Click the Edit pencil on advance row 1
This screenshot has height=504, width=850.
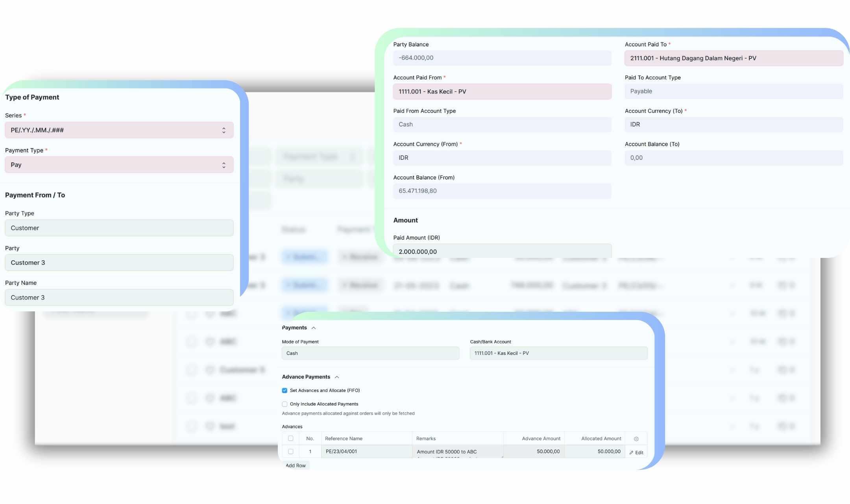[636, 452]
